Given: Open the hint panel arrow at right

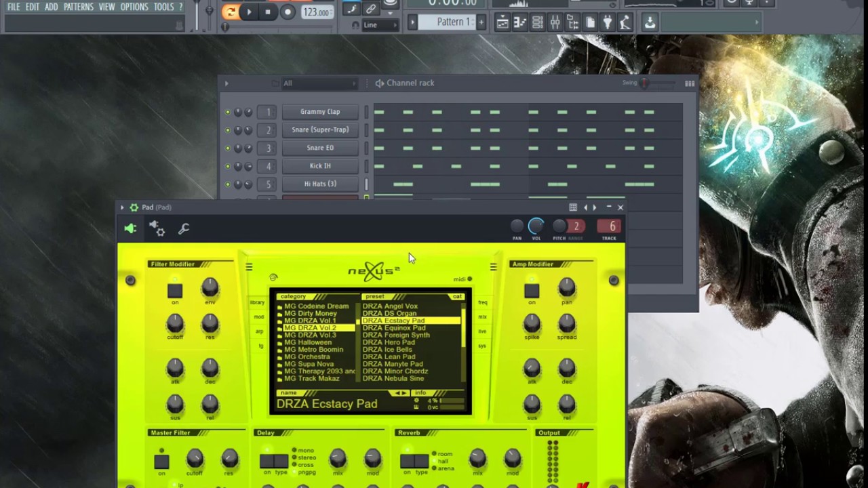Looking at the screenshot, I should coord(757,22).
